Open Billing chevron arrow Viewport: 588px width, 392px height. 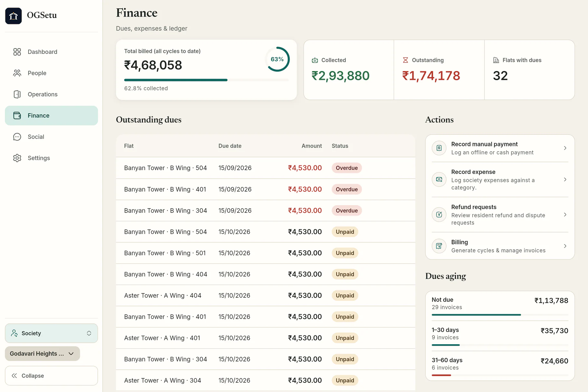pyautogui.click(x=565, y=246)
